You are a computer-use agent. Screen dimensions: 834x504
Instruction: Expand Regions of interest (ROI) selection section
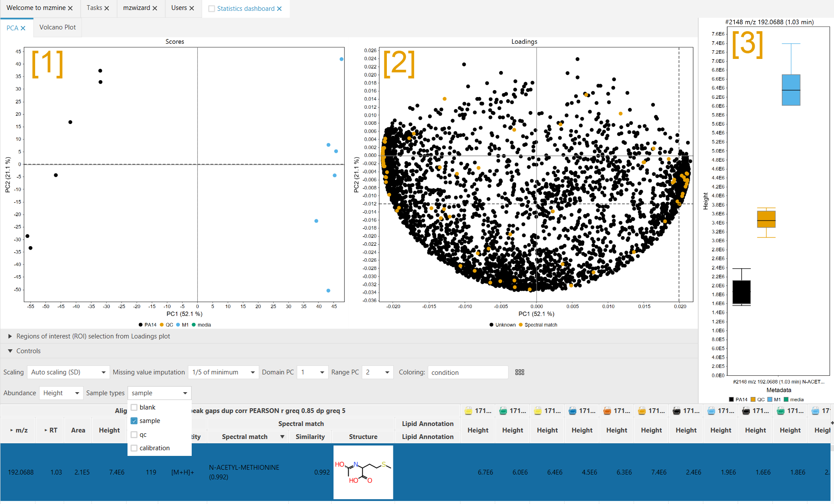[x=10, y=336]
